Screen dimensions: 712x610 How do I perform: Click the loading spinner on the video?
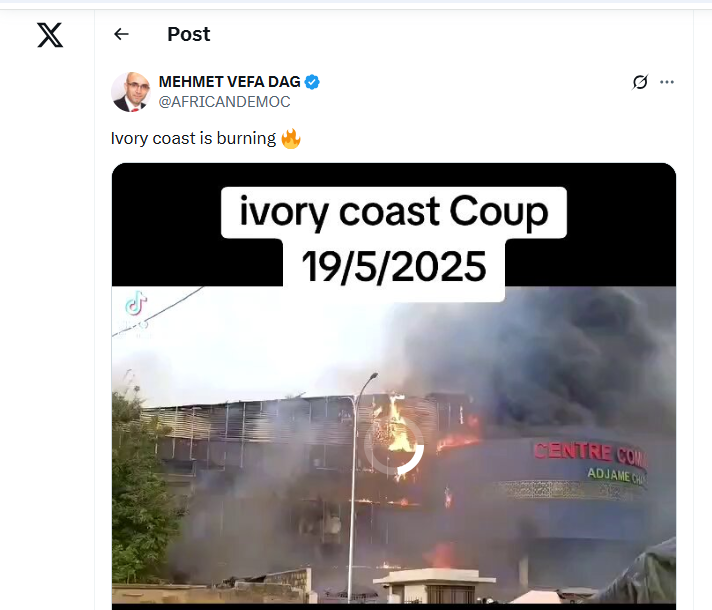pyautogui.click(x=394, y=447)
